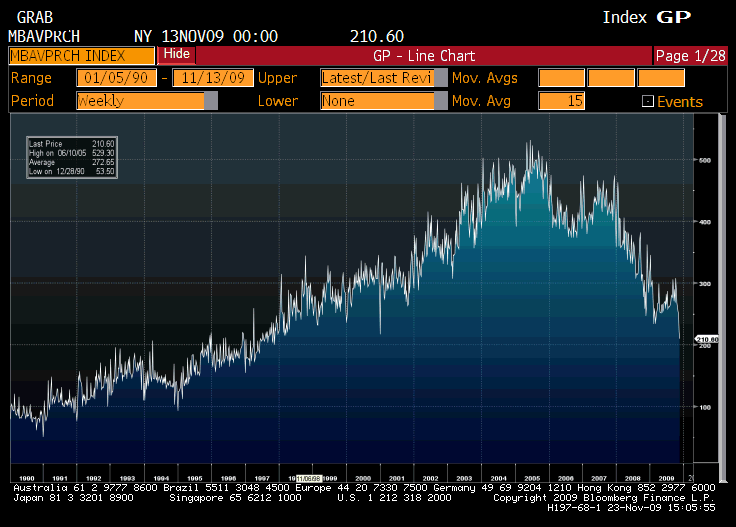Click the third Mov. Avgs field
The image size is (736, 527).
click(x=661, y=78)
